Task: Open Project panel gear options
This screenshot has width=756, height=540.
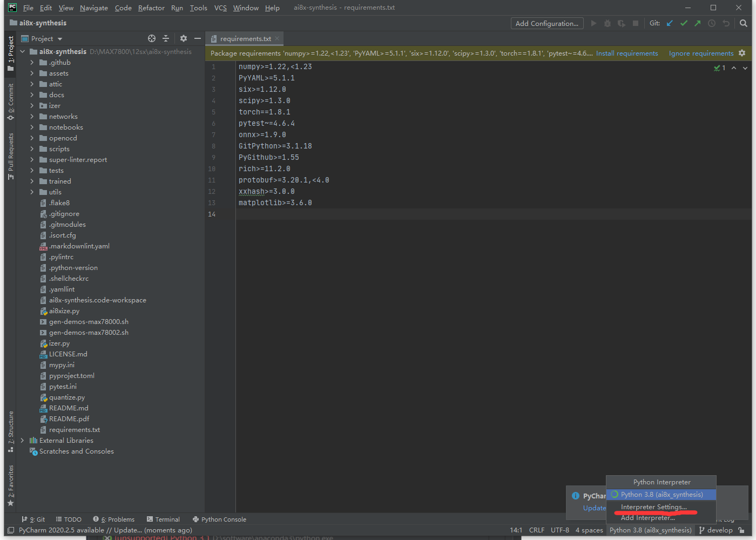Action: [x=184, y=38]
